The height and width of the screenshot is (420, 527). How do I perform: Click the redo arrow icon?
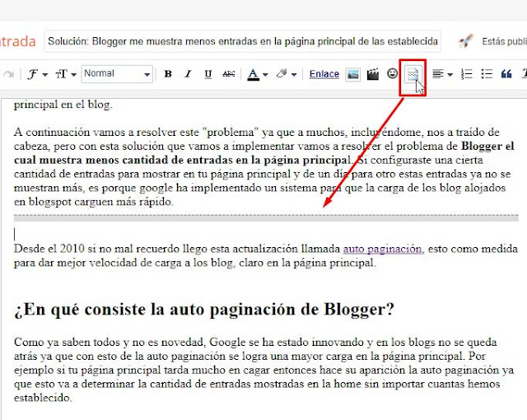pos(8,74)
